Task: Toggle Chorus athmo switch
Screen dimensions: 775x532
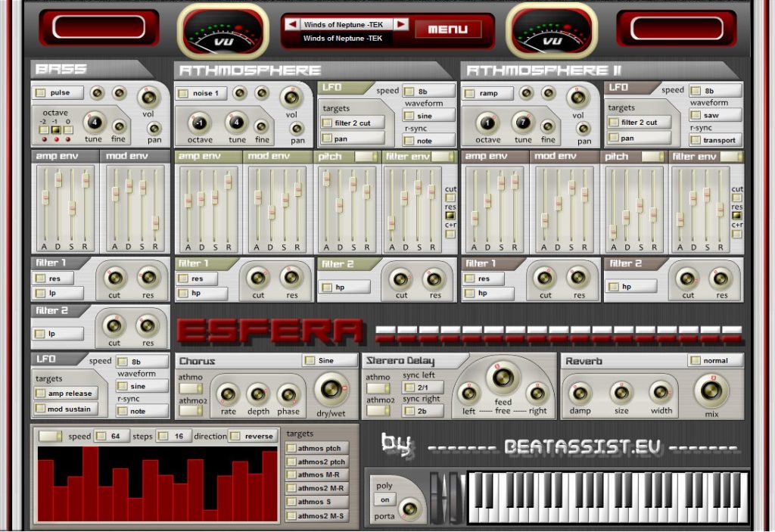Action: [190, 388]
